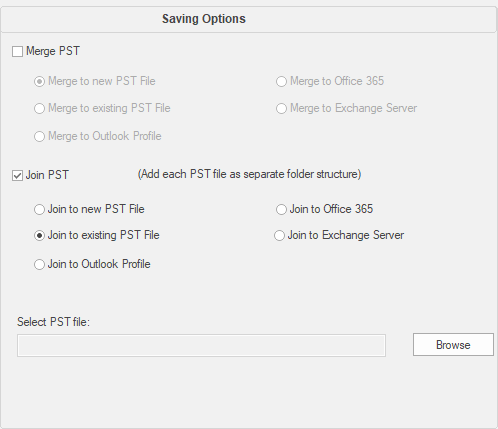The height and width of the screenshot is (429, 498).
Task: Click the Select PST file label
Action: coord(53,322)
